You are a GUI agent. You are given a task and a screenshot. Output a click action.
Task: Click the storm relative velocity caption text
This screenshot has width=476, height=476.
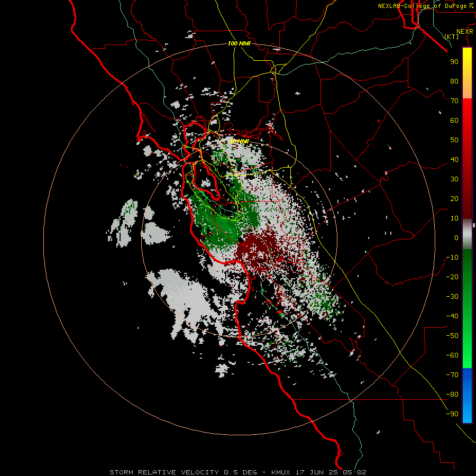coord(238,472)
